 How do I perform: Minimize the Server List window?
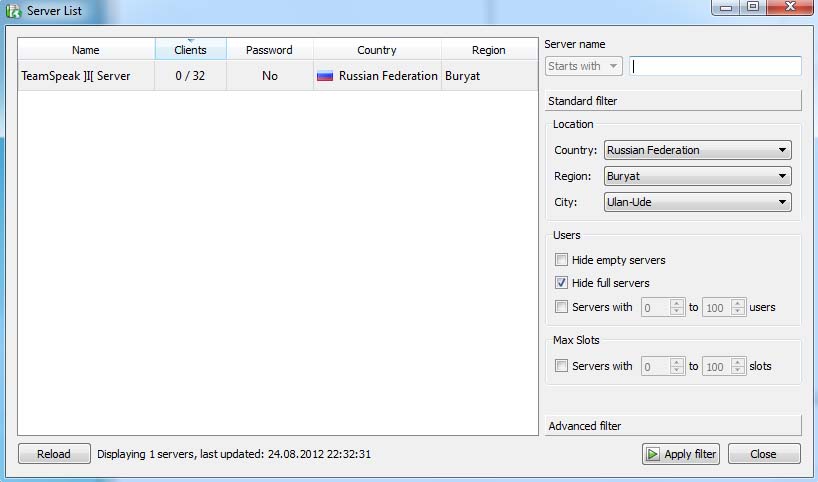(726, 7)
